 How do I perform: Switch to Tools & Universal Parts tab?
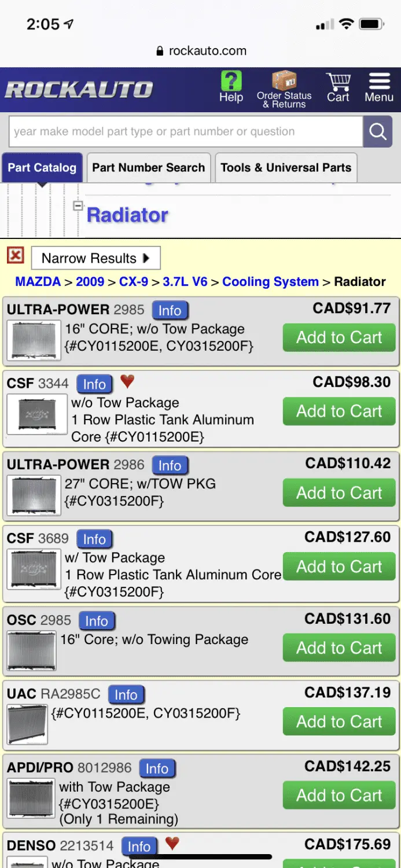coord(286,168)
